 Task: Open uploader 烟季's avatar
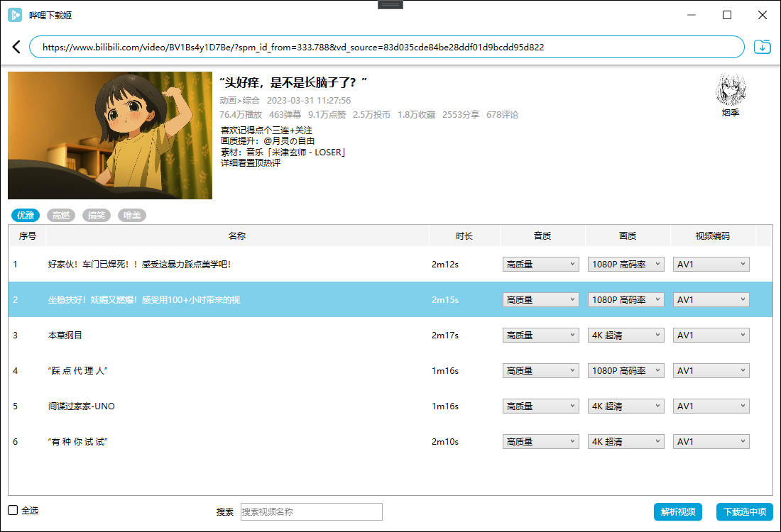731,87
